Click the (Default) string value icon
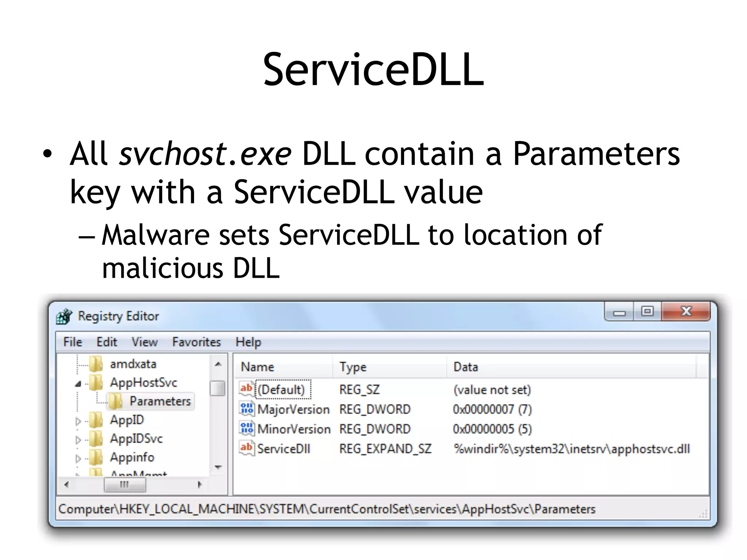This screenshot has width=747, height=560. point(247,389)
